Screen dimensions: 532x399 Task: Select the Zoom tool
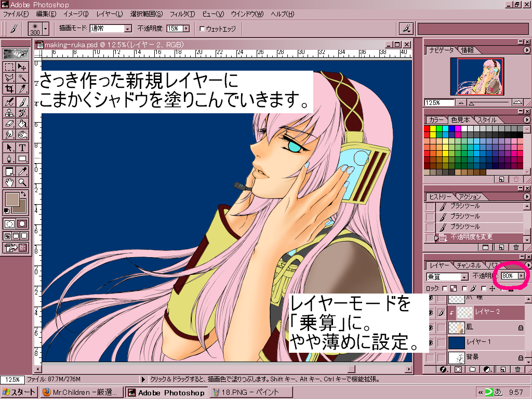click(x=22, y=182)
